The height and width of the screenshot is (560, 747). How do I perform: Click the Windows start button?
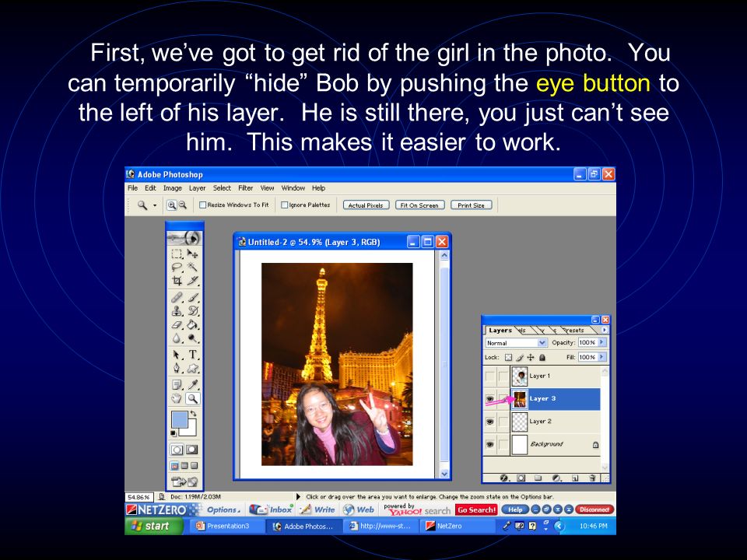(153, 527)
